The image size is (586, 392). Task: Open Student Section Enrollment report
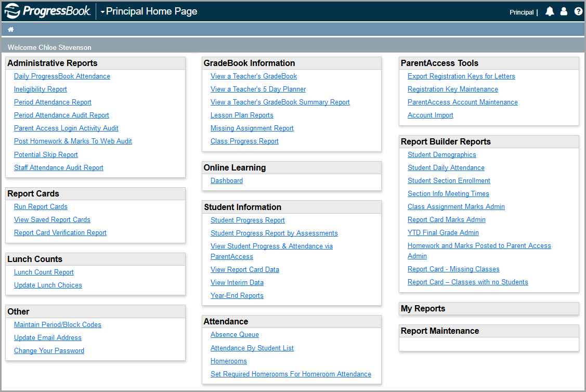click(449, 181)
